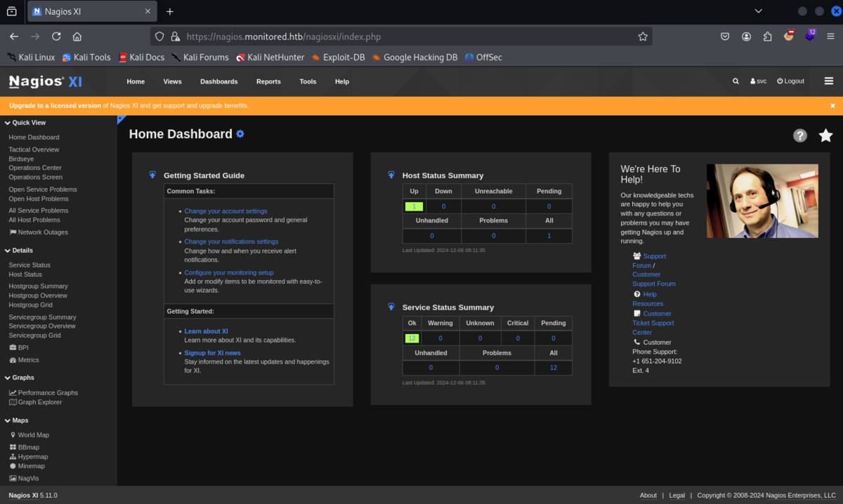Open World Map in sidebar
The width and height of the screenshot is (843, 504).
[x=29, y=435]
